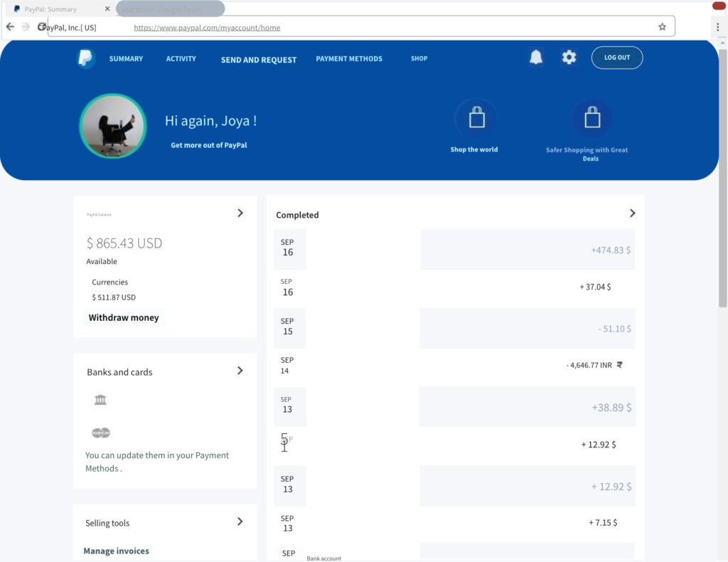Click the Selling tools heading
728x562 pixels.
pyautogui.click(x=107, y=523)
